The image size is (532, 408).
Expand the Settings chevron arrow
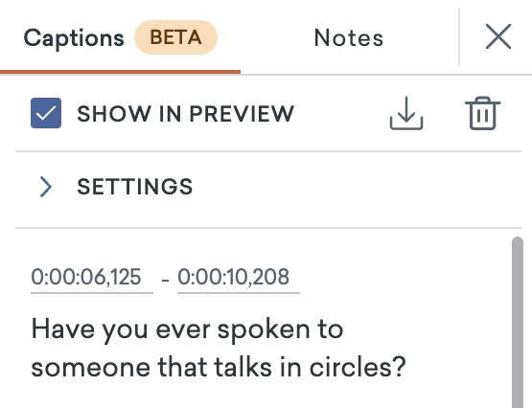45,187
